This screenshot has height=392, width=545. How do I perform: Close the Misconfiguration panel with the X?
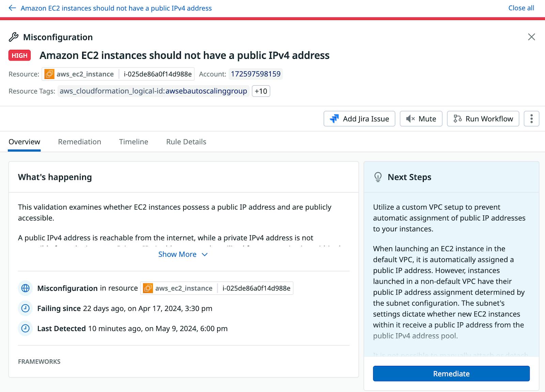pyautogui.click(x=531, y=37)
